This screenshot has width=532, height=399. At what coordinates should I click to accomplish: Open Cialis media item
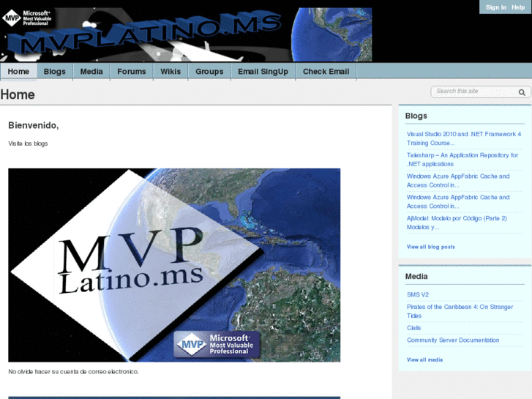(x=414, y=328)
